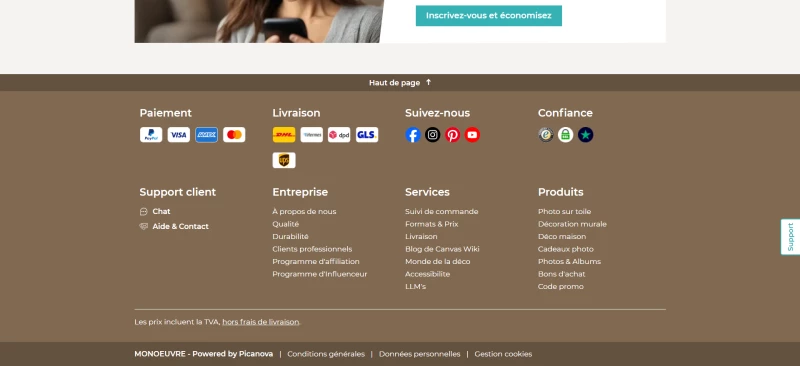Viewport: 800px width, 366px height.
Task: Open the Qualité page
Action: (286, 224)
